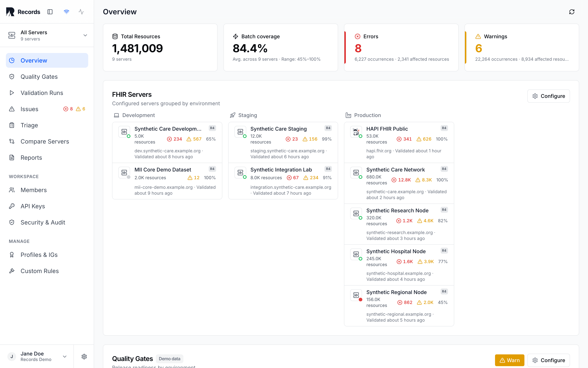This screenshot has height=368, width=588.
Task: Open Synthetic Care Network server
Action: (399, 183)
